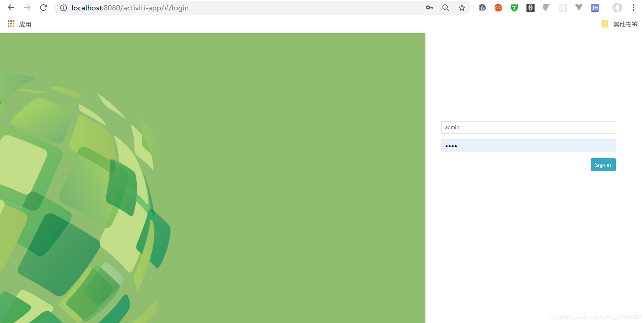
Task: Focus the password field
Action: [528, 146]
